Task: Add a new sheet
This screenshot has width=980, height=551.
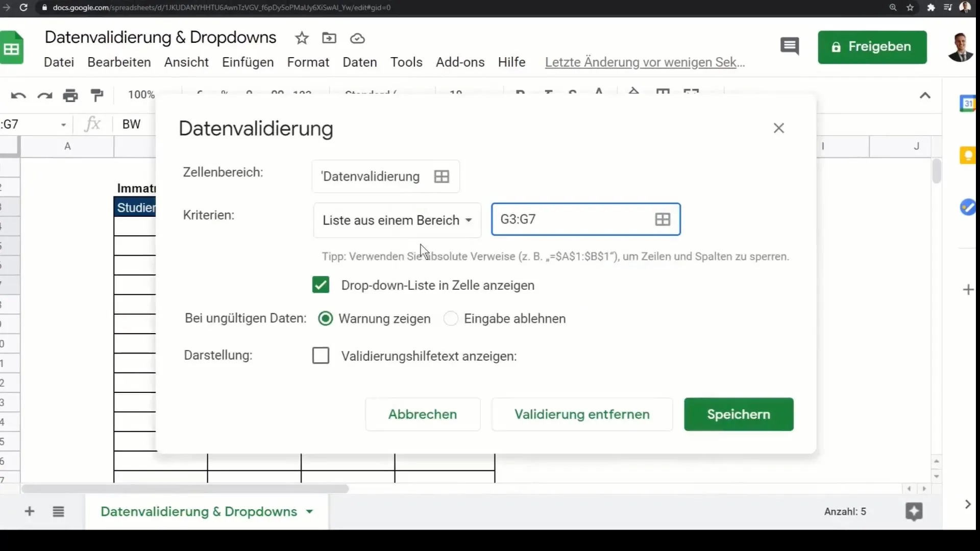Action: pyautogui.click(x=30, y=511)
